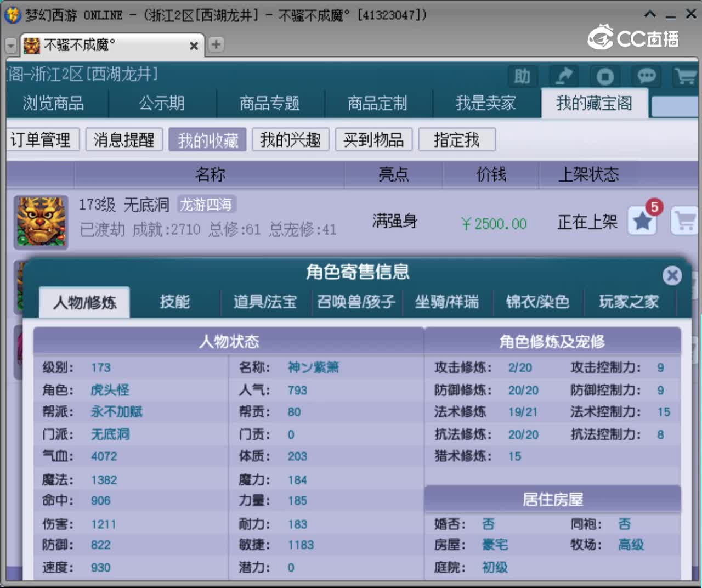Image resolution: width=702 pixels, height=588 pixels.
Task: Click the 满强身 highlight text
Action: (395, 221)
